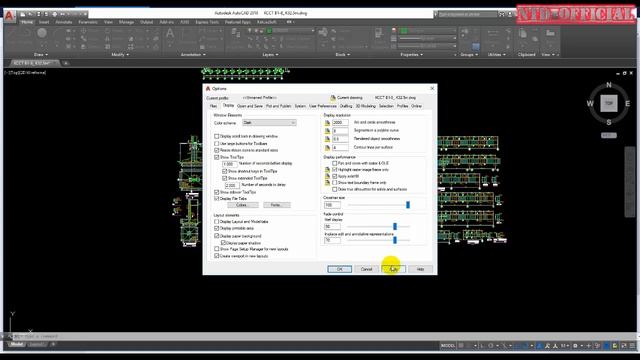Open the AutoCAD application menu button

pyautogui.click(x=9, y=17)
